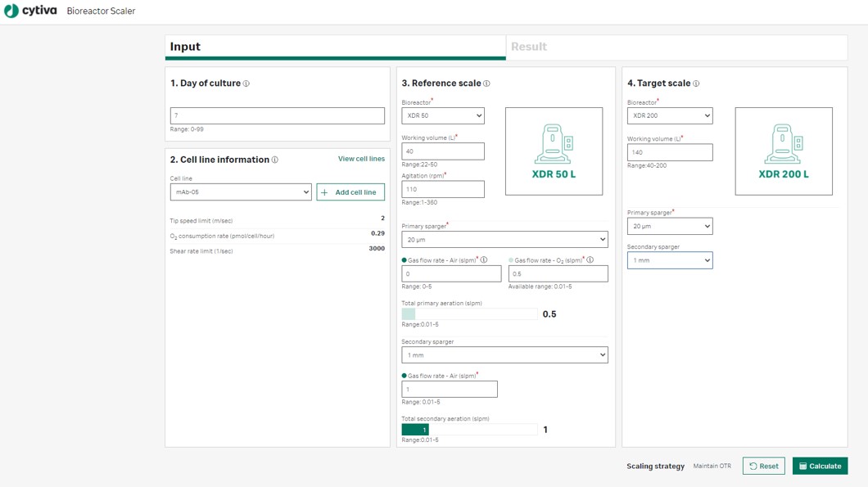Click the XDR 50 L bioreactor image

point(554,151)
